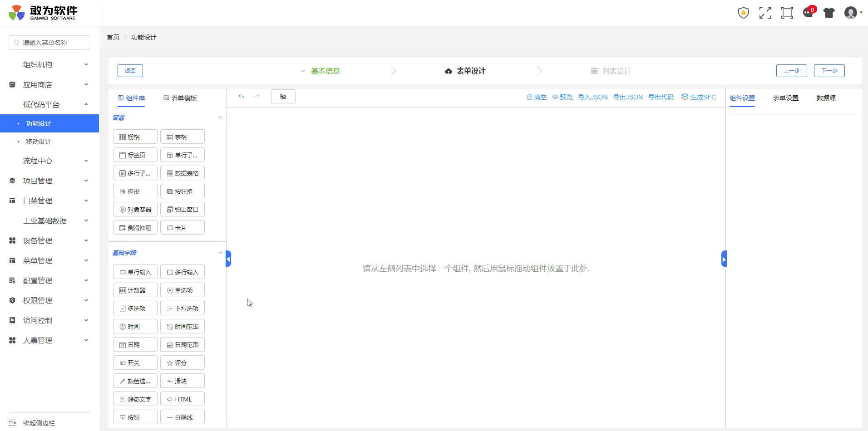Click the 下一步 button
The width and height of the screenshot is (868, 431).
(829, 71)
